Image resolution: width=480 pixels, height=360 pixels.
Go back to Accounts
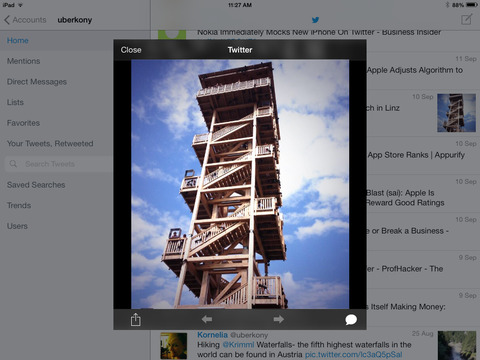25,20
